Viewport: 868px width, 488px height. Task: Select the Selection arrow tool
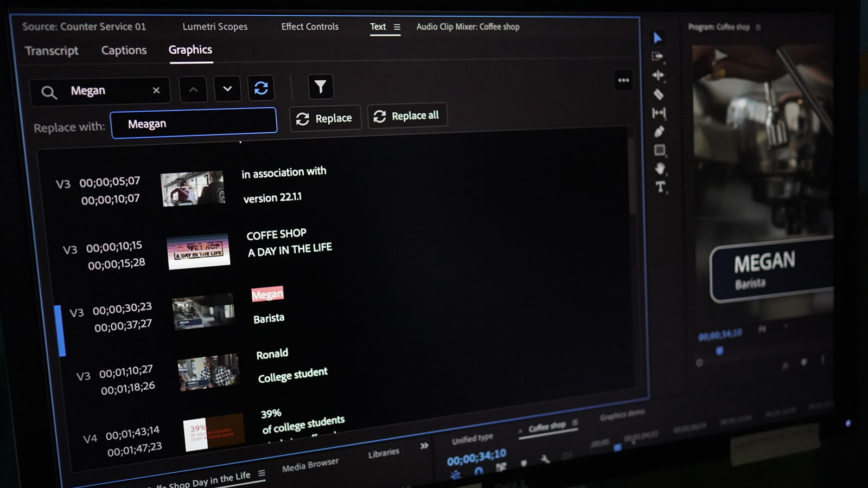coord(658,37)
